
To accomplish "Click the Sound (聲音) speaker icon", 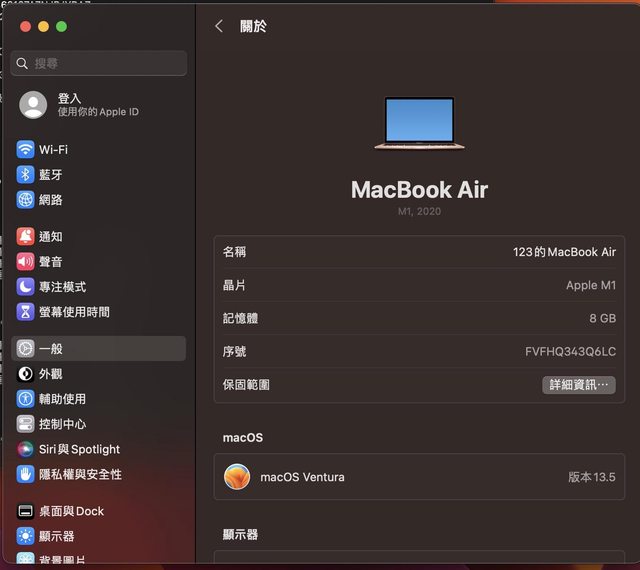I will coord(26,262).
